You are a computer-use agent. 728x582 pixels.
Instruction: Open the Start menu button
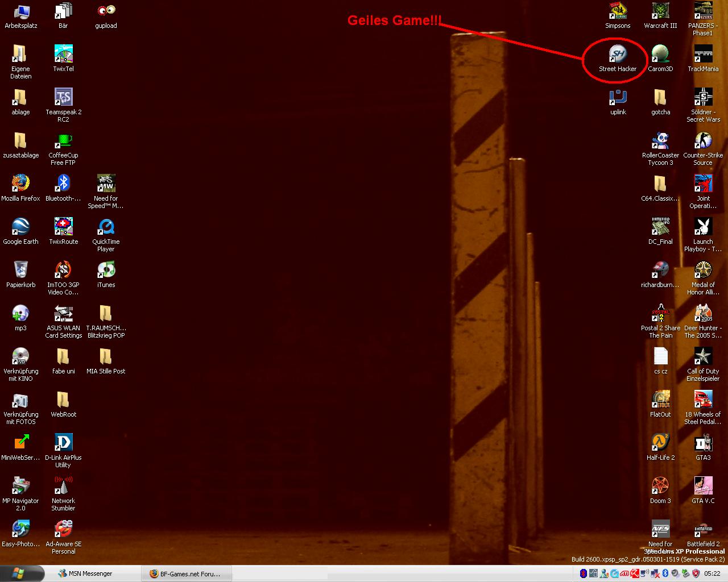(x=22, y=573)
